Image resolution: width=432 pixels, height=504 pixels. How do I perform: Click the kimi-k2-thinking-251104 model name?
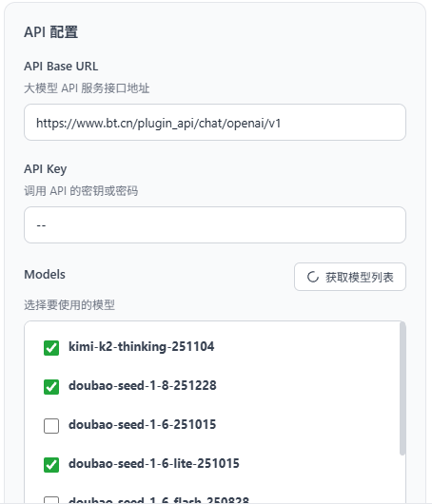(x=142, y=347)
